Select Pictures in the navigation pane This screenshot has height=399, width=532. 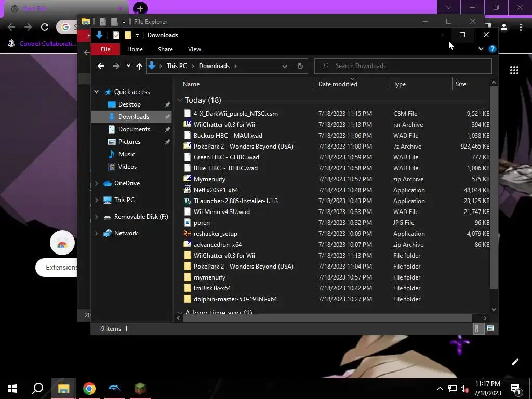(x=129, y=141)
